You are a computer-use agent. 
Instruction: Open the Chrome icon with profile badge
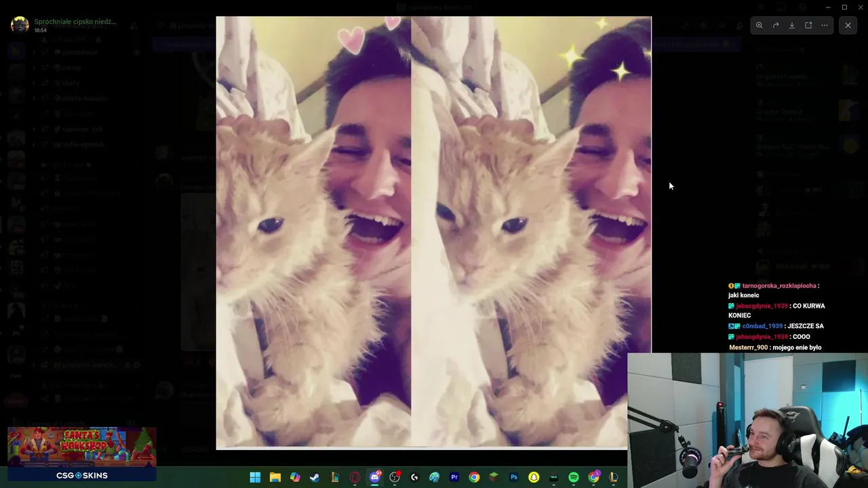click(x=594, y=477)
